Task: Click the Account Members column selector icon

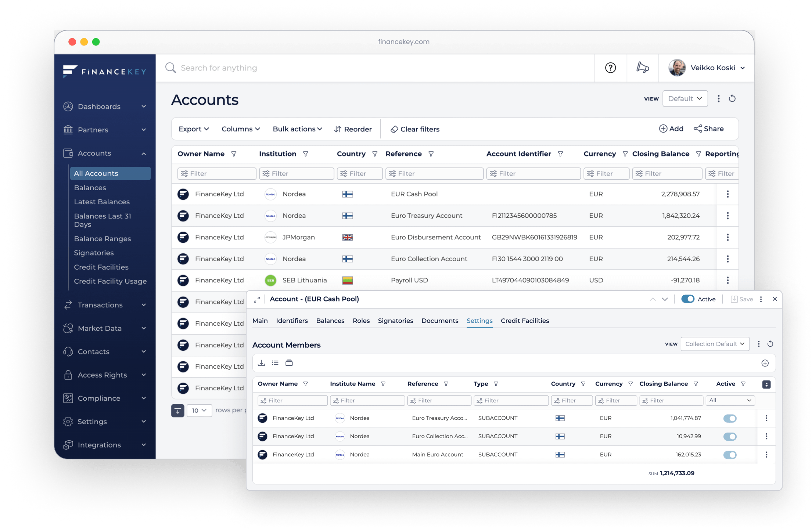Action: pyautogui.click(x=766, y=384)
